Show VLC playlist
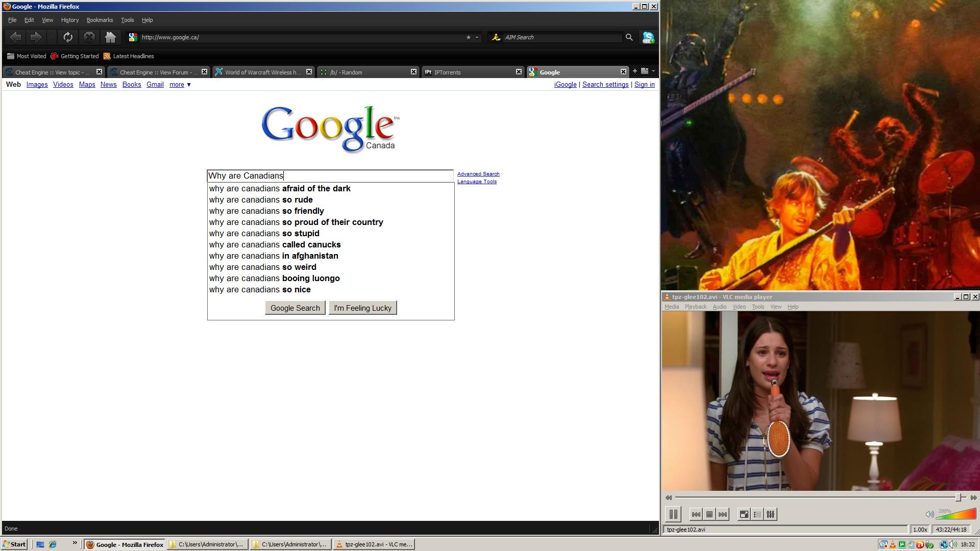This screenshot has height=551, width=980. click(x=757, y=514)
